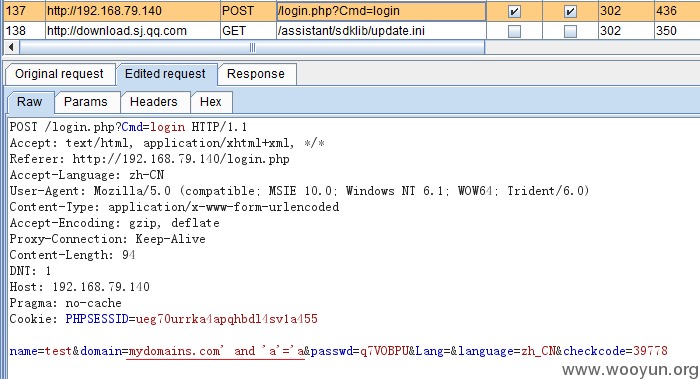Click the POST method cell
The image size is (700, 379).
pos(248,11)
